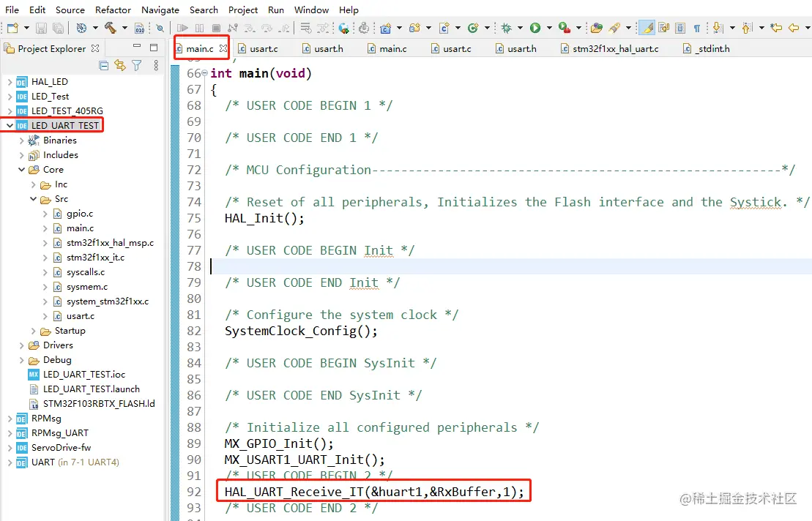
Task: Open the dropdown next to the Debug bug
Action: (x=520, y=28)
